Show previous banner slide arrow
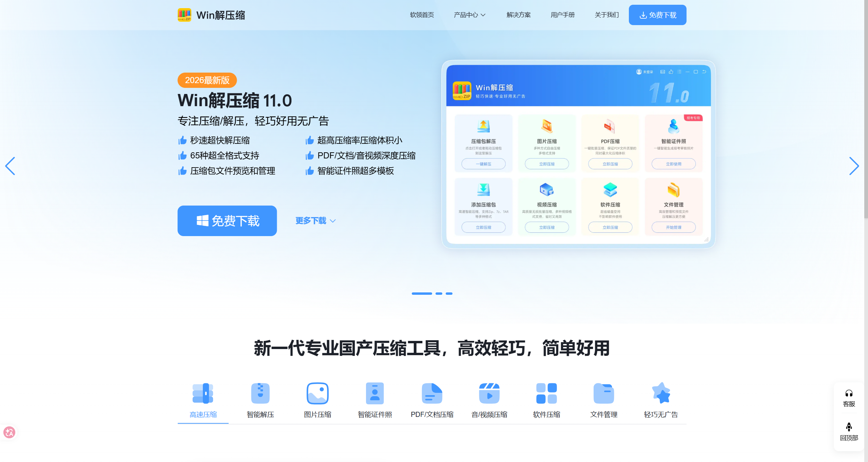The width and height of the screenshot is (868, 462). click(x=10, y=166)
